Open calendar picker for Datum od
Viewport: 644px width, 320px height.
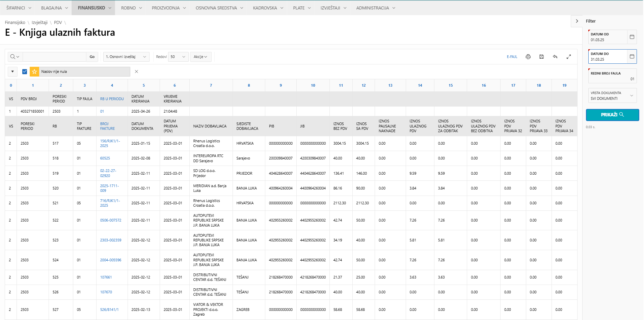632,37
